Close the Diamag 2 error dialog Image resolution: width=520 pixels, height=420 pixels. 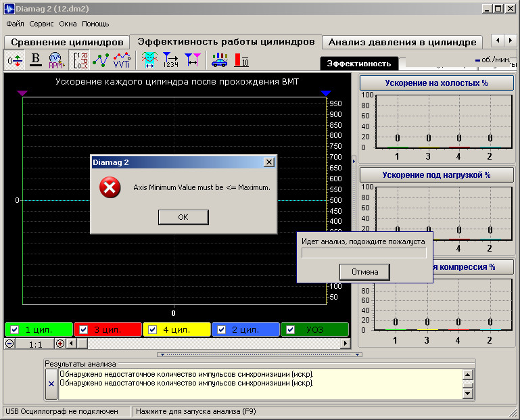[x=269, y=162]
